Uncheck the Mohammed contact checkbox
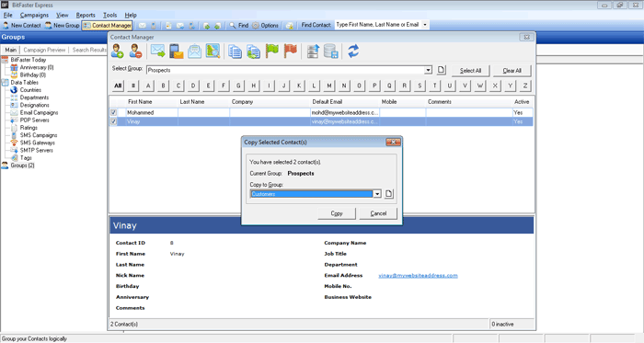This screenshot has width=644, height=343. pyautogui.click(x=113, y=112)
